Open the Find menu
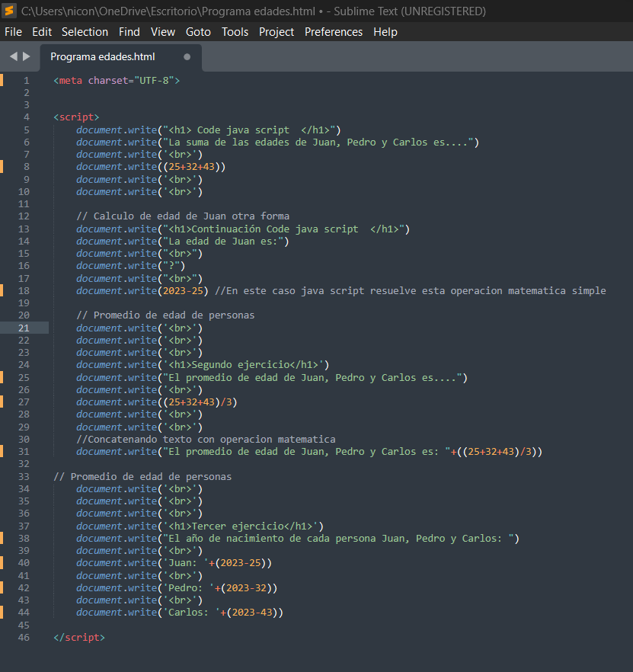The height and width of the screenshot is (672, 633). click(129, 32)
